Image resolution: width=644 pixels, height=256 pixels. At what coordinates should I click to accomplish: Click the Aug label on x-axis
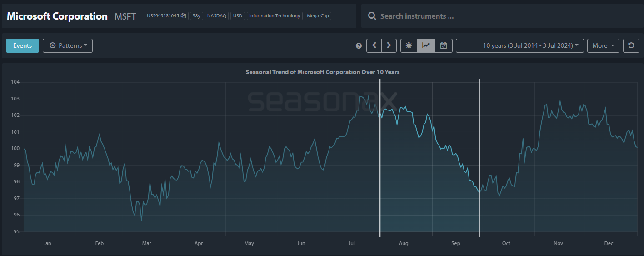[x=404, y=243]
